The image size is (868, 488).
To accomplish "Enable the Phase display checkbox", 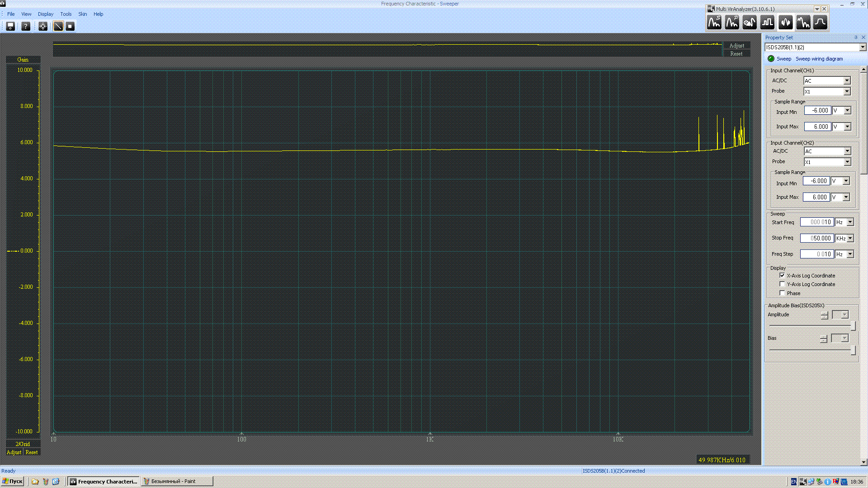I will (782, 293).
